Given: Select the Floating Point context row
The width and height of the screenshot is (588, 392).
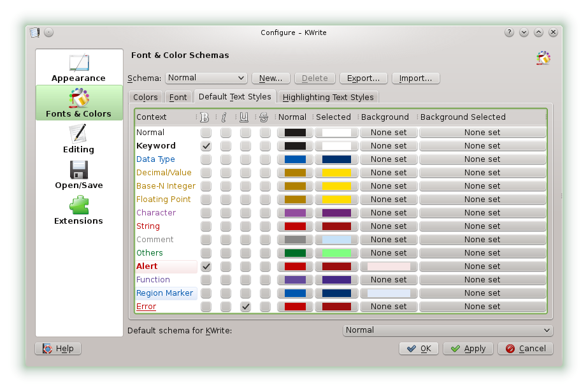Looking at the screenshot, I should point(164,200).
